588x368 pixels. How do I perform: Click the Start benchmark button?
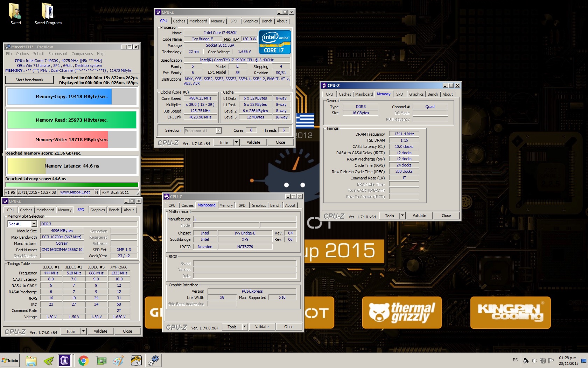[x=29, y=80]
